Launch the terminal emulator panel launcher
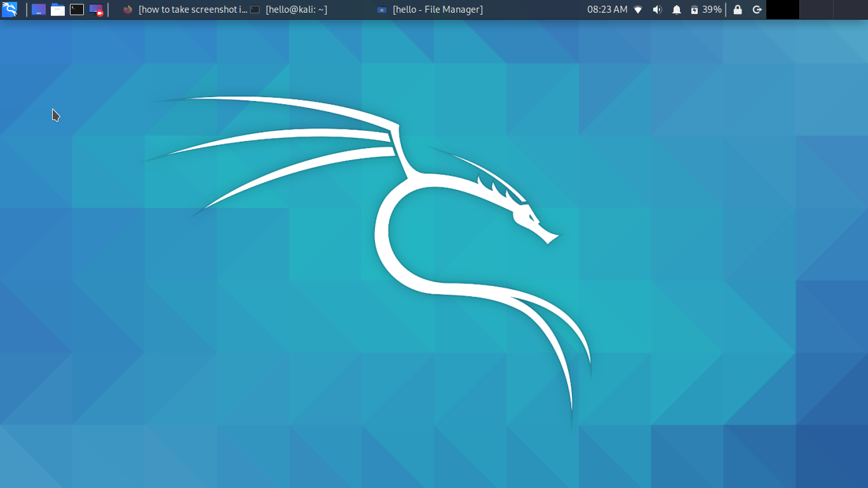The image size is (868, 488). coord(77,10)
